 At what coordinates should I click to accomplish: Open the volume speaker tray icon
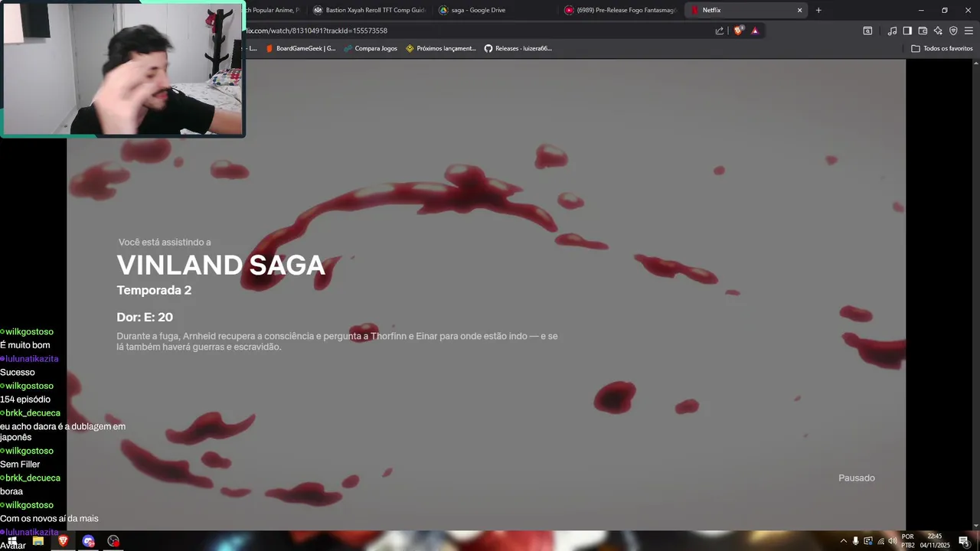click(x=893, y=541)
